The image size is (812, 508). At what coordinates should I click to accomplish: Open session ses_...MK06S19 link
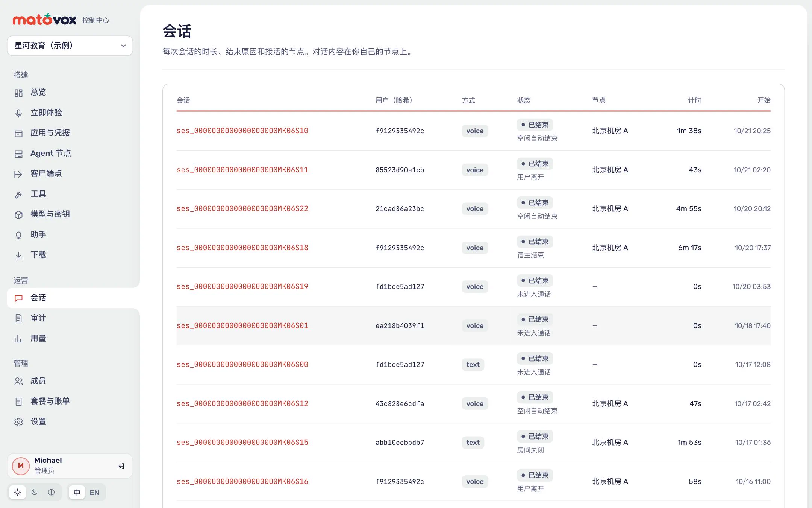point(242,286)
